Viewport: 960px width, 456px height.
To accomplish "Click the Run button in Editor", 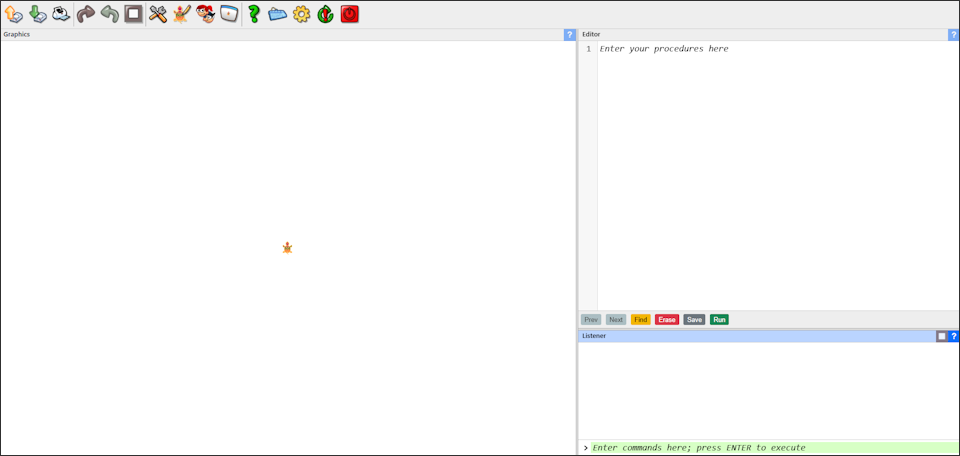I will pyautogui.click(x=719, y=320).
